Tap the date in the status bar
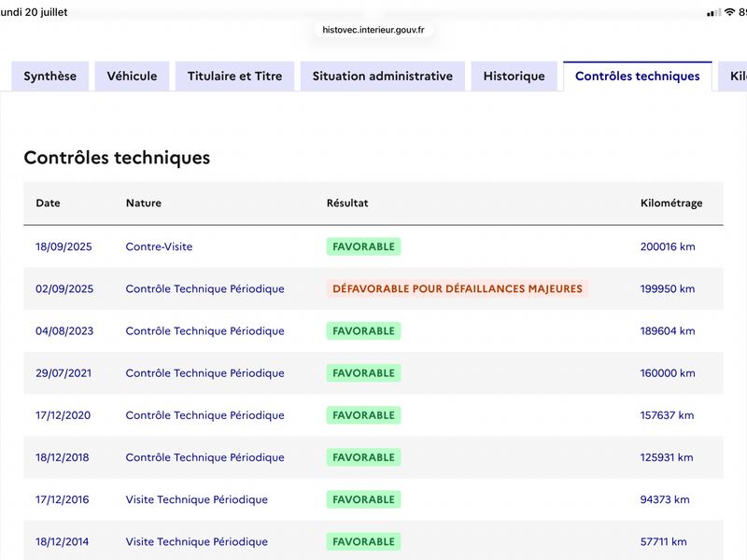The width and height of the screenshot is (747, 560). click(x=34, y=12)
